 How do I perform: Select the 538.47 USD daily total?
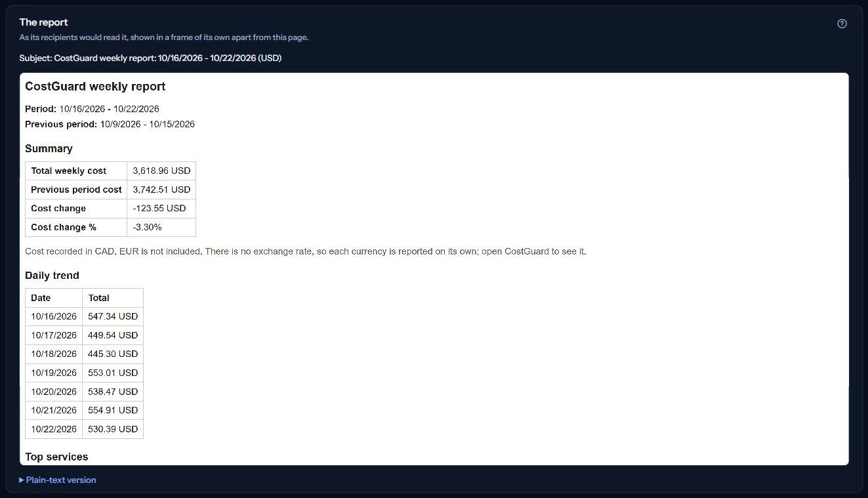[x=113, y=392]
